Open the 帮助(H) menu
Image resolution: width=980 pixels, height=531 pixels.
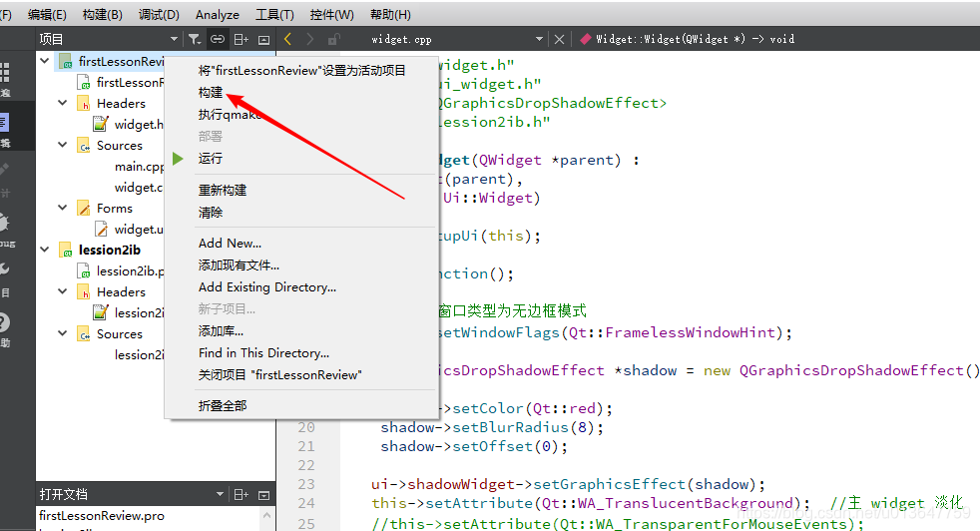point(390,14)
